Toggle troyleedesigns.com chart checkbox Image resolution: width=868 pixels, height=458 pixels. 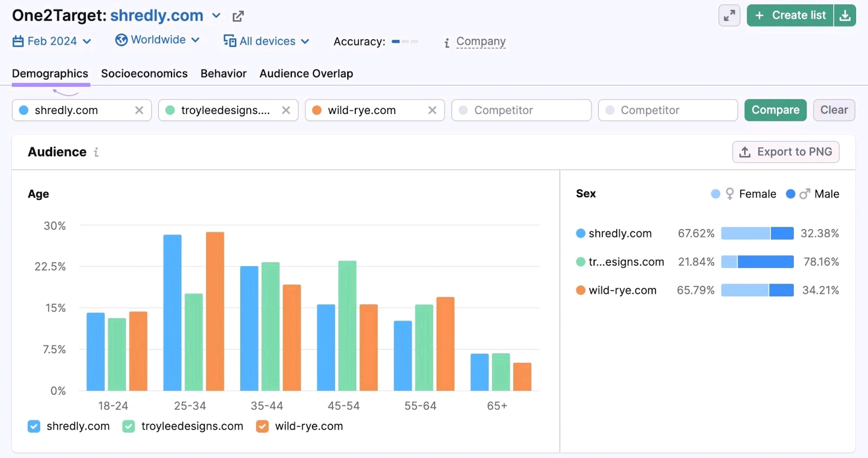click(129, 427)
